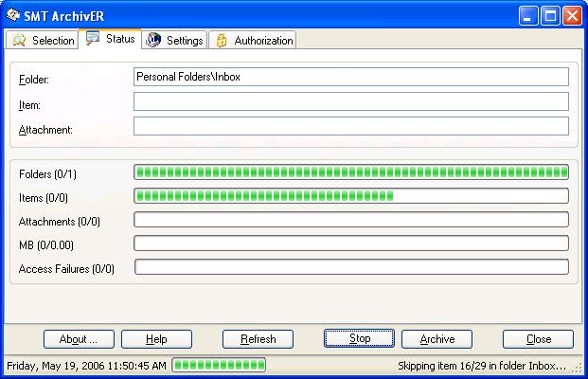Start archiving with the Archive button

click(437, 339)
